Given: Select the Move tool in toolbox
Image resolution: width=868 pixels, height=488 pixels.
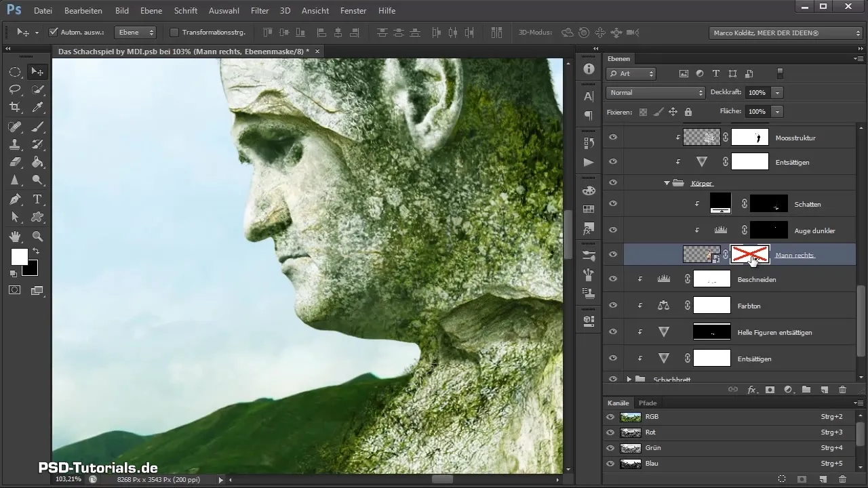Looking at the screenshot, I should (38, 72).
